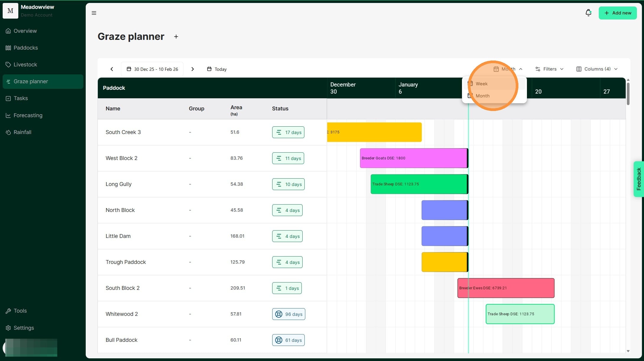Go to previous date range arrow
The height and width of the screenshot is (361, 644).
pos(112,69)
